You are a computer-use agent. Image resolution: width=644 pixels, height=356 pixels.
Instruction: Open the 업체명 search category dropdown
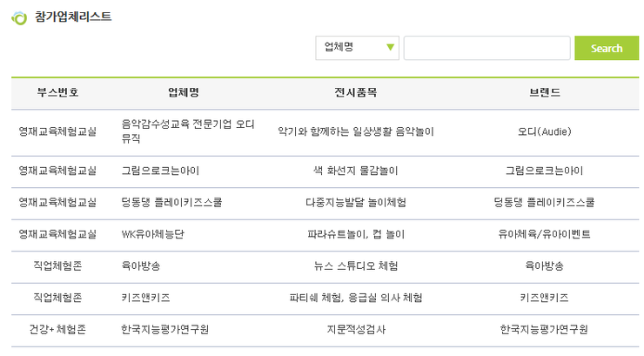357,48
